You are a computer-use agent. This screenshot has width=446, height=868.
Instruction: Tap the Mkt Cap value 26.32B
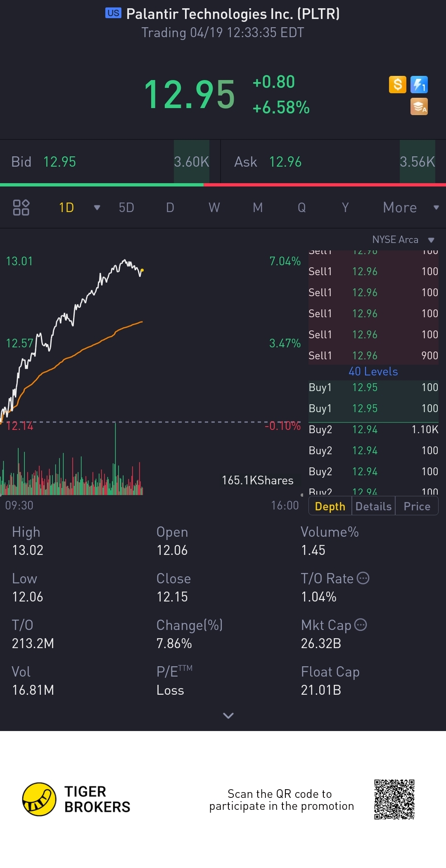321,643
